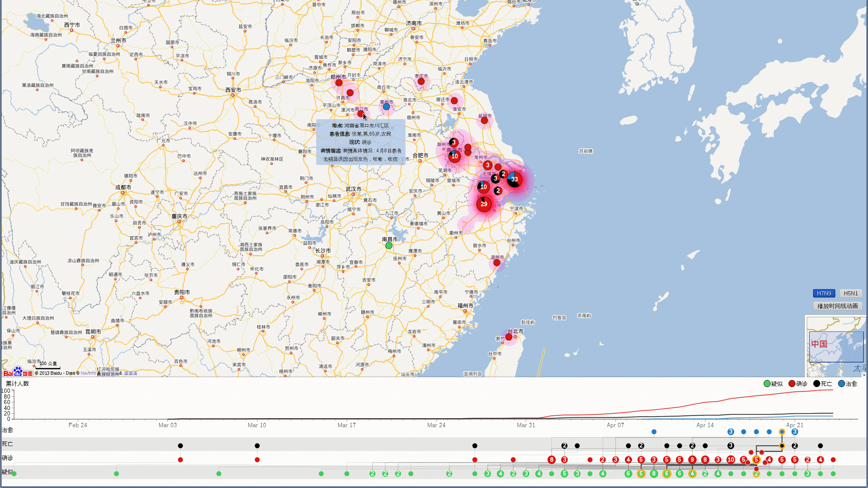The width and height of the screenshot is (868, 488).
Task: Click the 成都市 city label on map
Action: [x=123, y=188]
